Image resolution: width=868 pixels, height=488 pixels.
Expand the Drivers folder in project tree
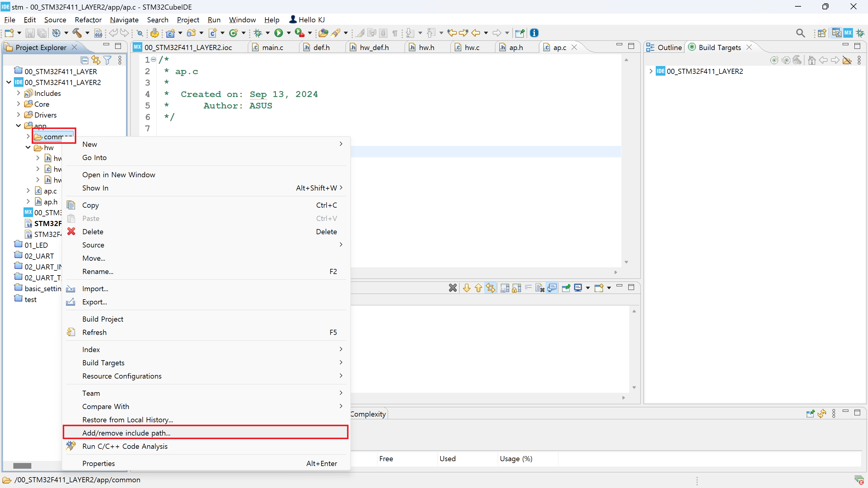click(x=18, y=115)
